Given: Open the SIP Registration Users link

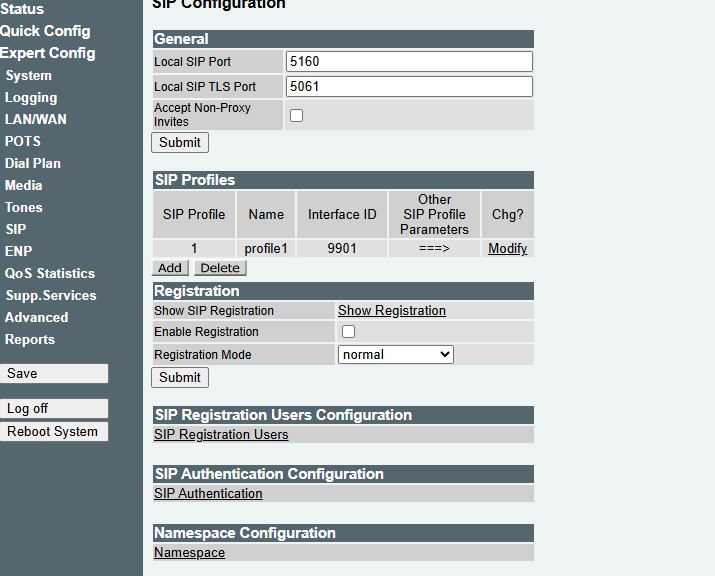Looking at the screenshot, I should click(221, 435).
